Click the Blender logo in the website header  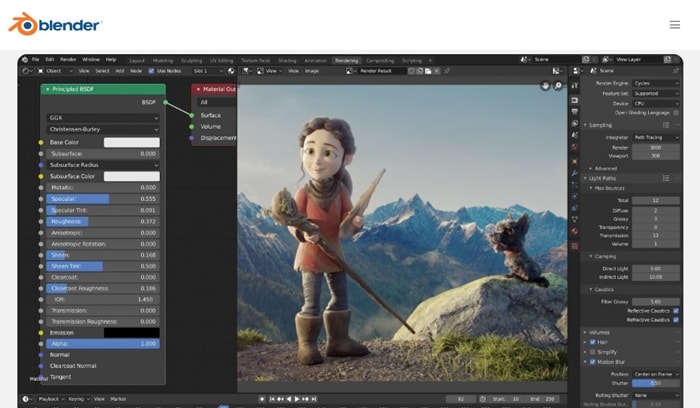point(55,25)
